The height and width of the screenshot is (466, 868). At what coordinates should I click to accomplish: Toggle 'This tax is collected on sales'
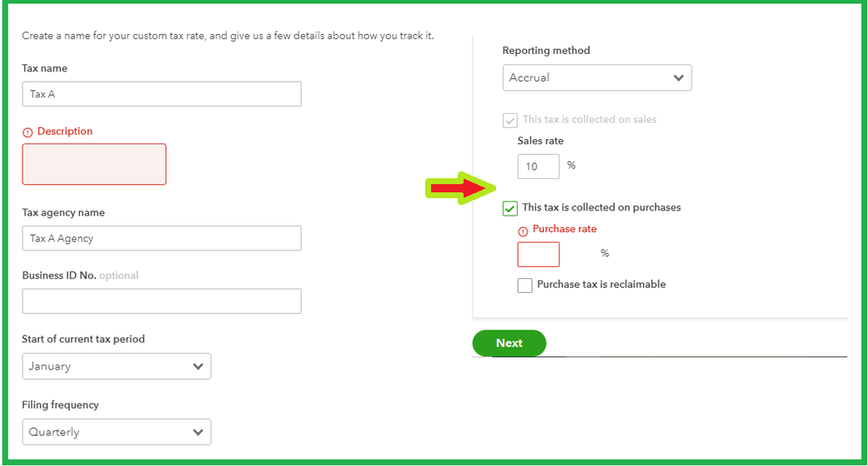(510, 120)
